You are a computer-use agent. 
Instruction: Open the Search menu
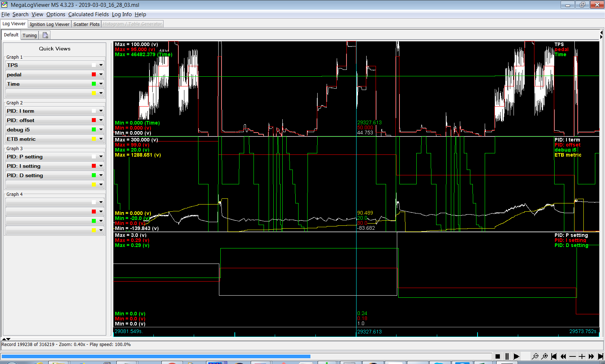(20, 14)
